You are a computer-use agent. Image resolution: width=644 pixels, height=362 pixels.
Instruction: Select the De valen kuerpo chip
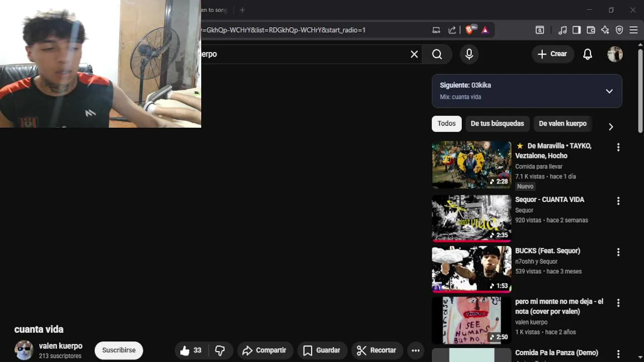point(562,124)
